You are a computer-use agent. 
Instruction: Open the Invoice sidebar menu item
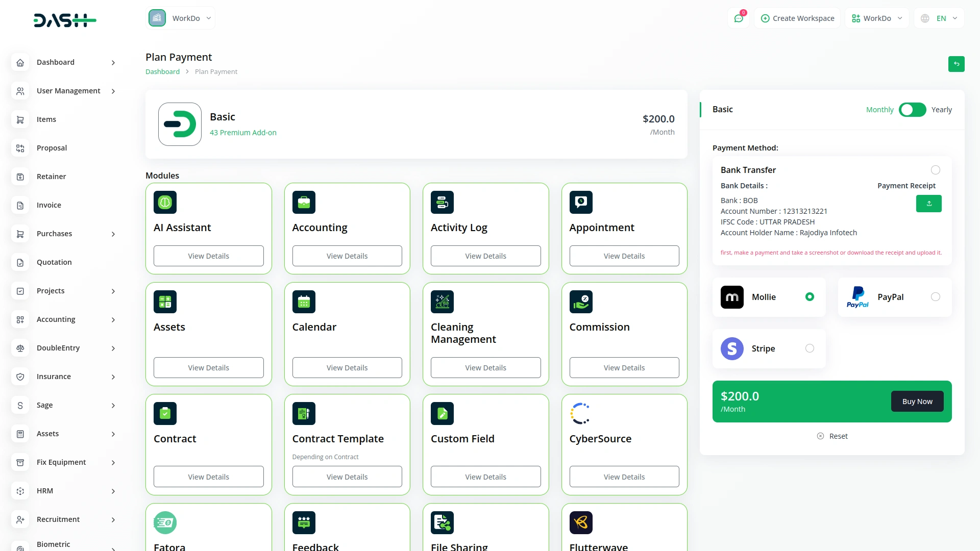point(49,205)
